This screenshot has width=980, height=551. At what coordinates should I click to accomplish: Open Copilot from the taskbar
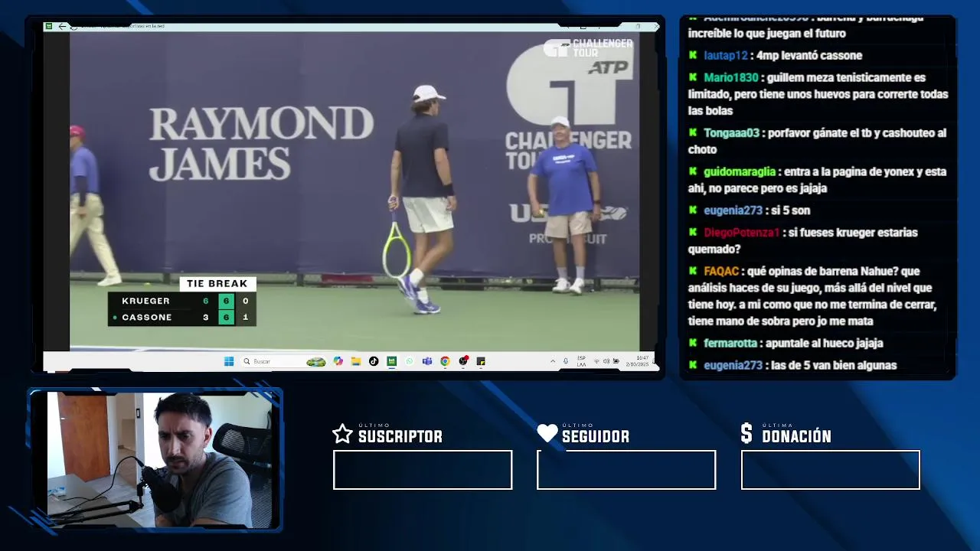pyautogui.click(x=338, y=361)
